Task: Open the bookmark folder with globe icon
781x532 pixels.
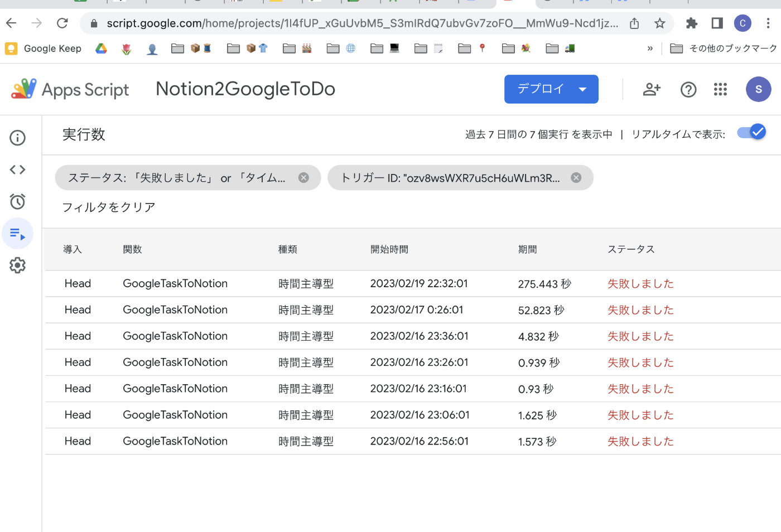Action: 341,49
